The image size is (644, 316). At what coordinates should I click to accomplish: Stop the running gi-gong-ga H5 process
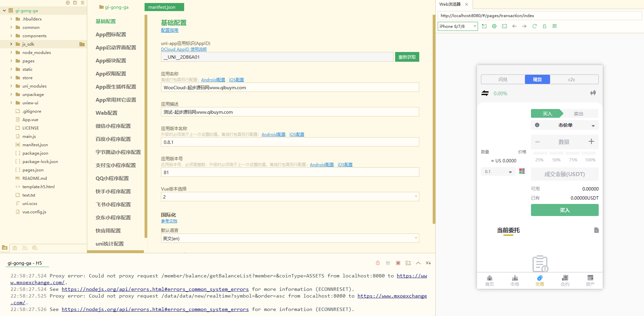pyautogui.click(x=398, y=263)
